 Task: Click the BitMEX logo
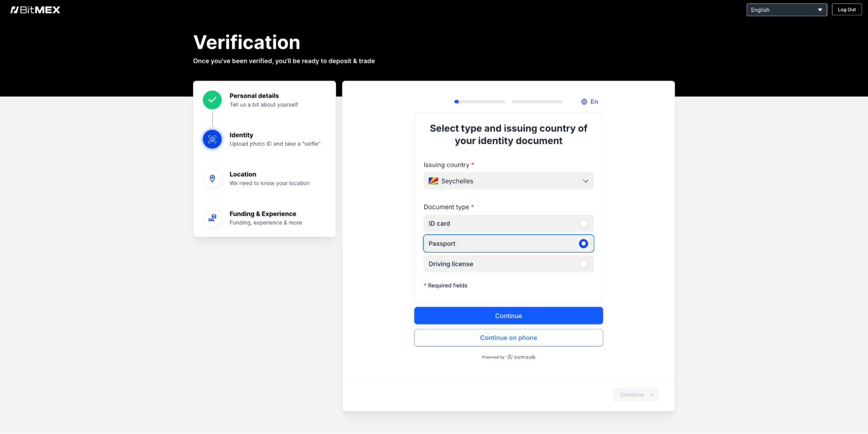(35, 10)
